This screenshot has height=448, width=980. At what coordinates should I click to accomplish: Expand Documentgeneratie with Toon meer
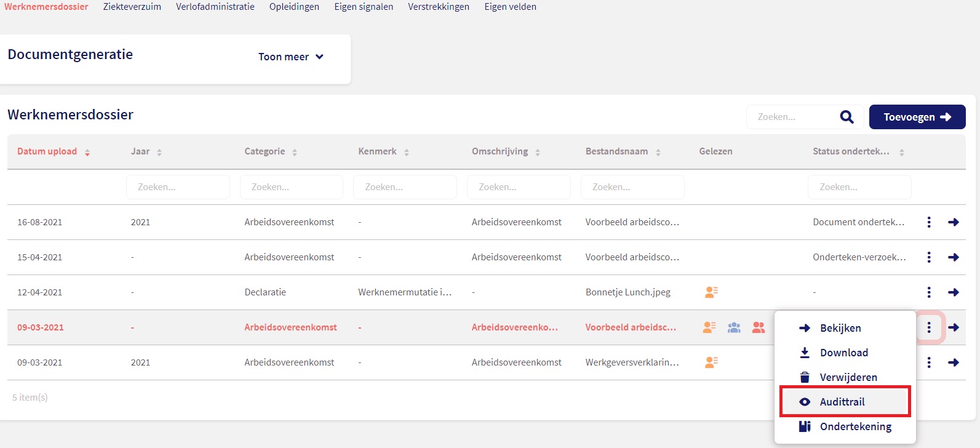[290, 57]
